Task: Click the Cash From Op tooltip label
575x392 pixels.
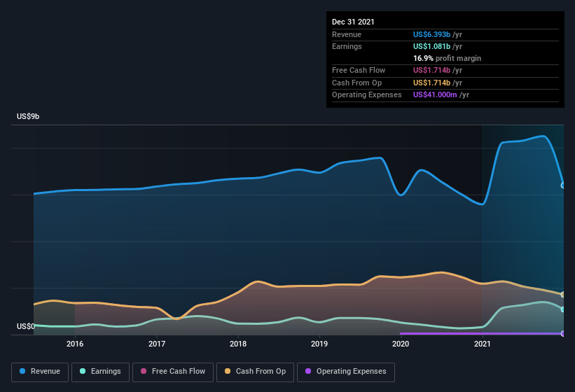Action: 356,83
